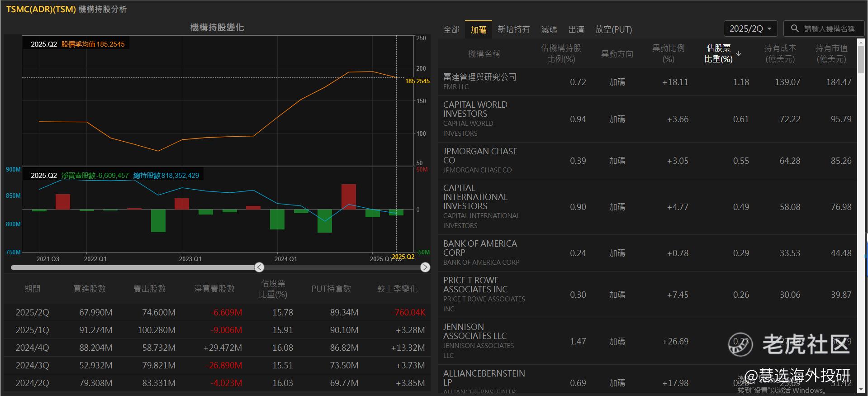Click the institution name search field
The height and width of the screenshot is (396, 868).
point(823,29)
